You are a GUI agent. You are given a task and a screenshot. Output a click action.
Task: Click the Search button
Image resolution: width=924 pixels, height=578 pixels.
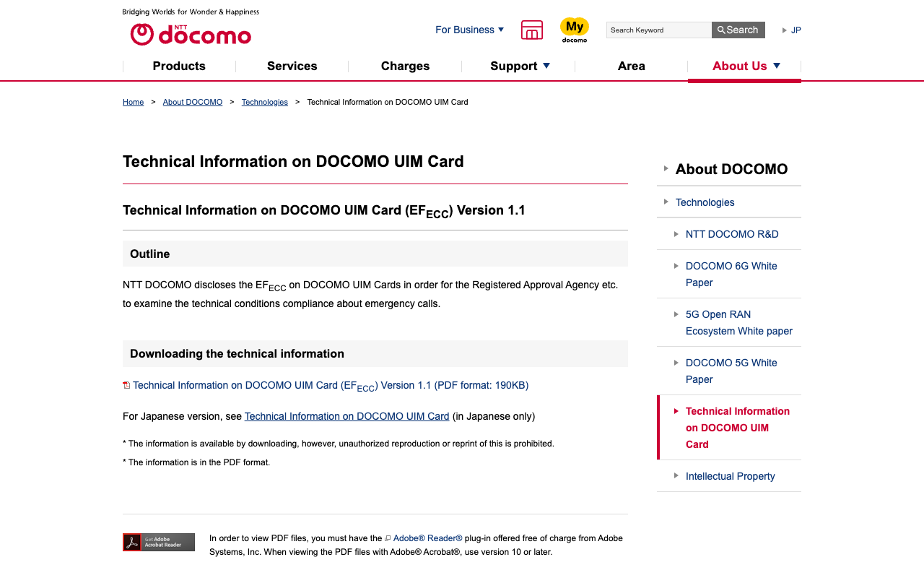click(x=738, y=30)
